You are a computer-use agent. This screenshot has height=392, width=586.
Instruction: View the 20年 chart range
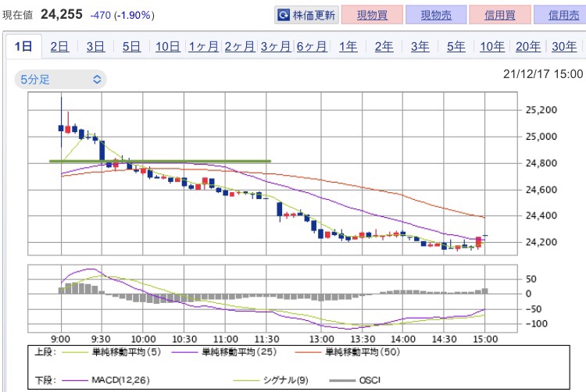[x=528, y=47]
